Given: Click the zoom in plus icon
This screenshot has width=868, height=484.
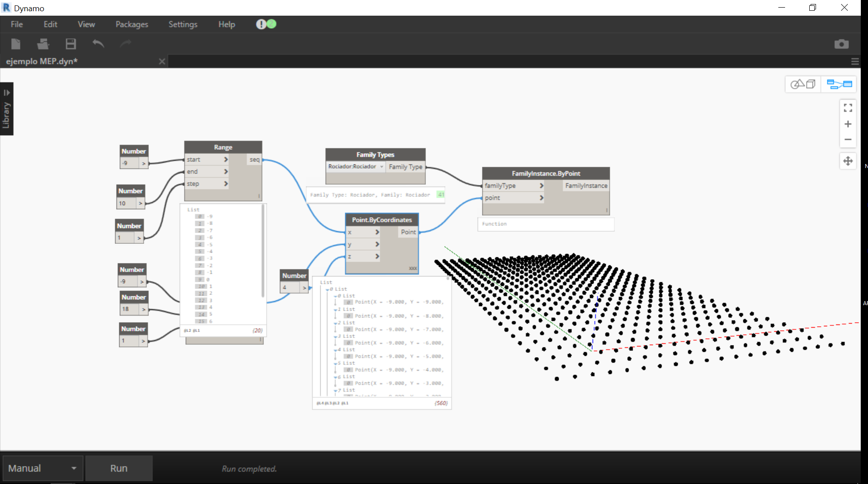Looking at the screenshot, I should (x=847, y=124).
